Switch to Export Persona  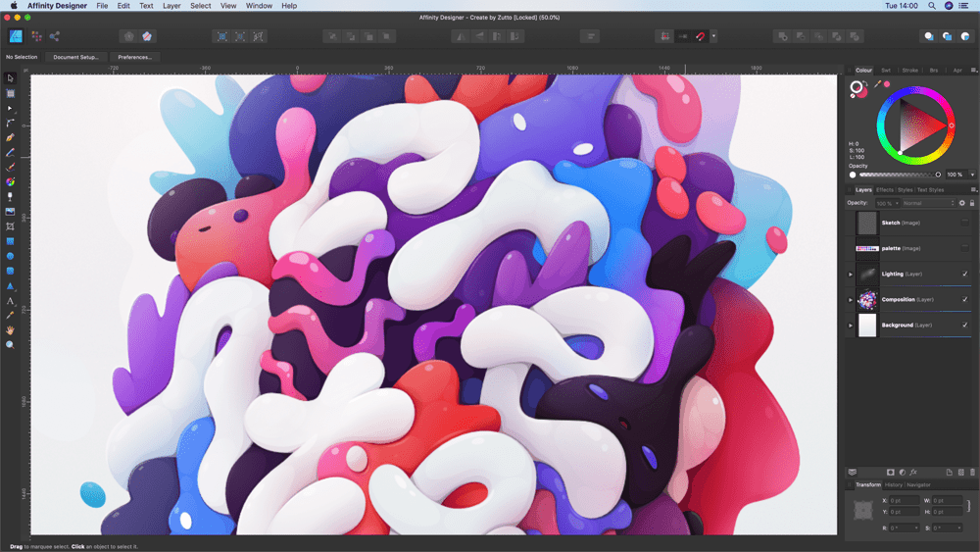click(54, 36)
